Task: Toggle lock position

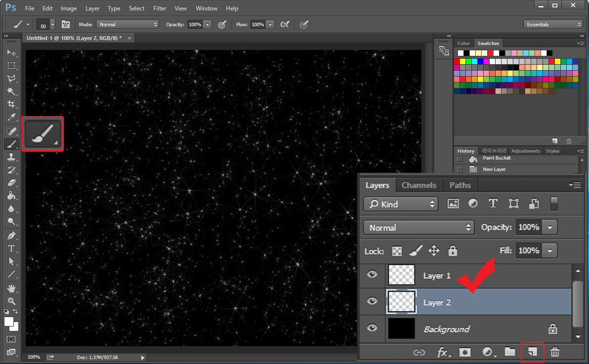Action: pos(434,250)
